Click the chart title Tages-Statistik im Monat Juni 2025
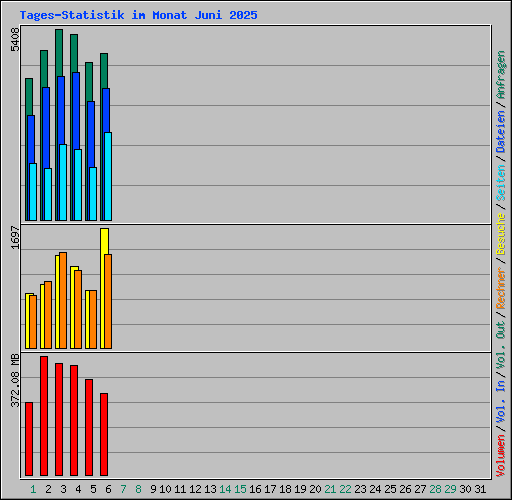 tap(138, 15)
